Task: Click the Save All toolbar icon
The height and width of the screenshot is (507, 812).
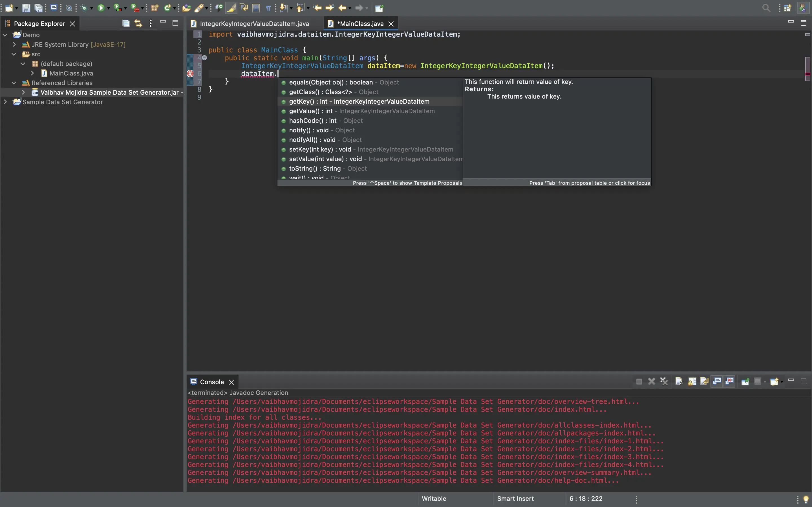Action: click(x=39, y=8)
